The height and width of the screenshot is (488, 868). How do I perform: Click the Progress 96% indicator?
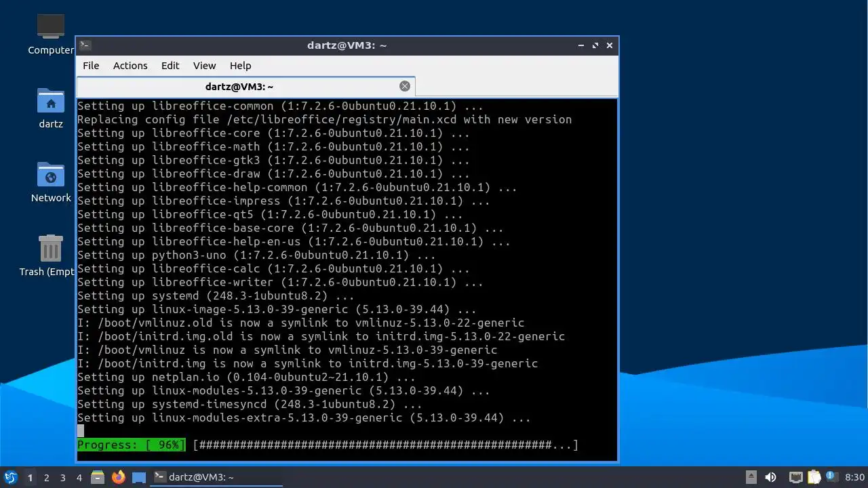pos(131,445)
